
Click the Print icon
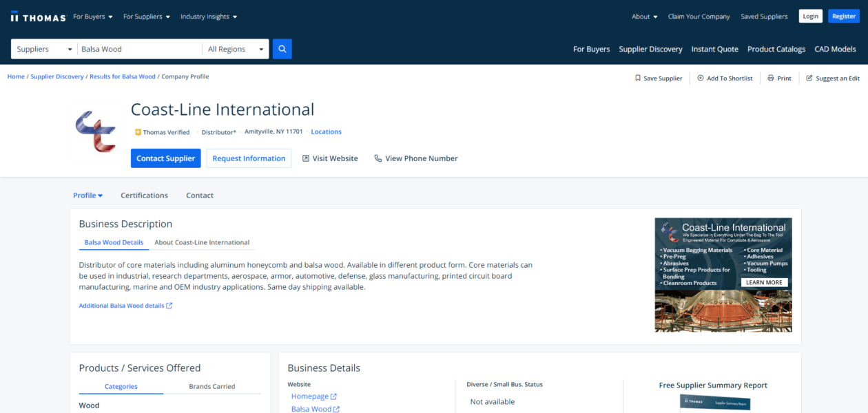(770, 78)
